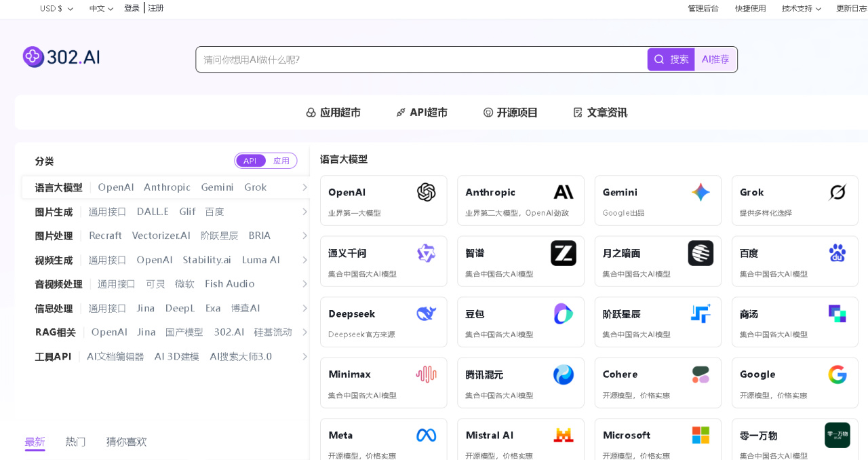
Task: Switch category toggle to 应用
Action: point(281,161)
